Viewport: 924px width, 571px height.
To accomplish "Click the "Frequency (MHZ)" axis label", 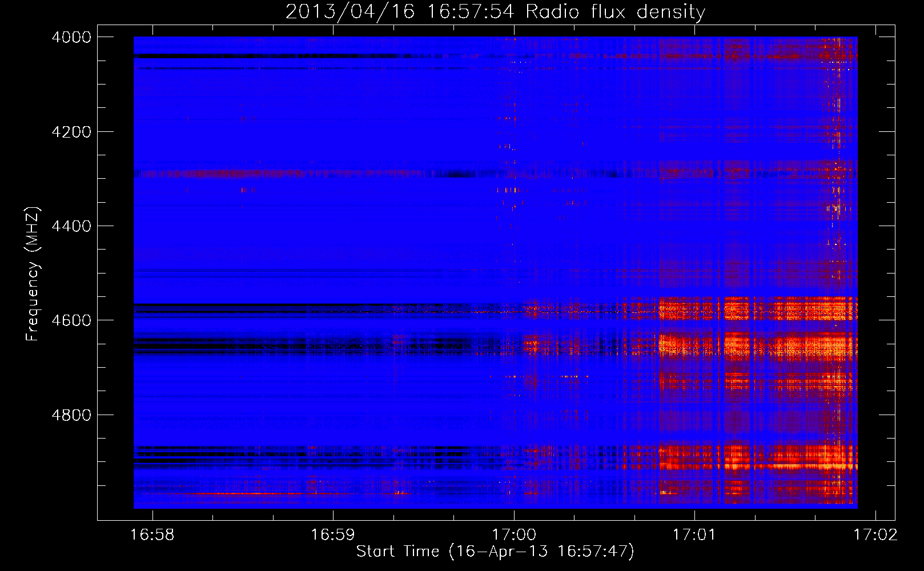I will (33, 274).
